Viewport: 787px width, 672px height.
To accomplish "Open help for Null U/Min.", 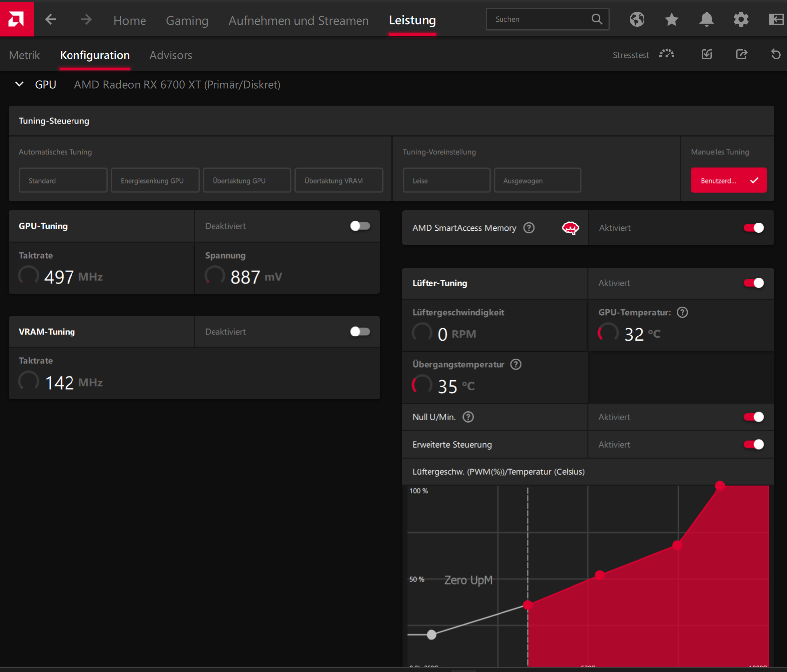I will point(468,417).
